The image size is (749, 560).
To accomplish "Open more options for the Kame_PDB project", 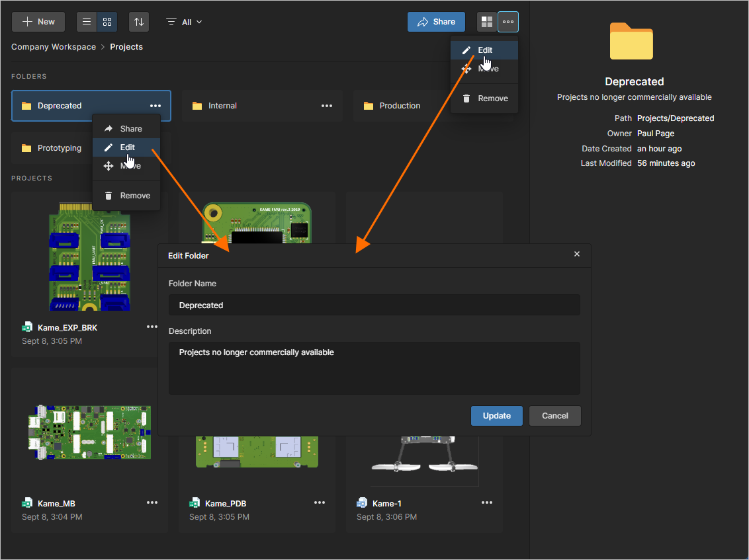I will click(x=320, y=502).
